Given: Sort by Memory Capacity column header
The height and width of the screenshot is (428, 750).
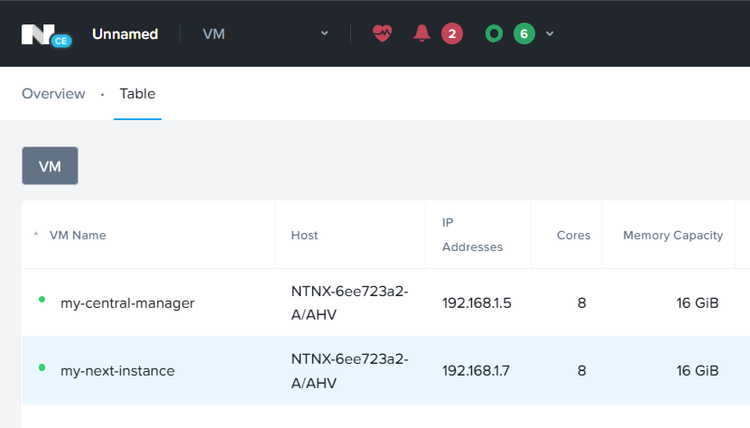Looking at the screenshot, I should click(x=672, y=235).
